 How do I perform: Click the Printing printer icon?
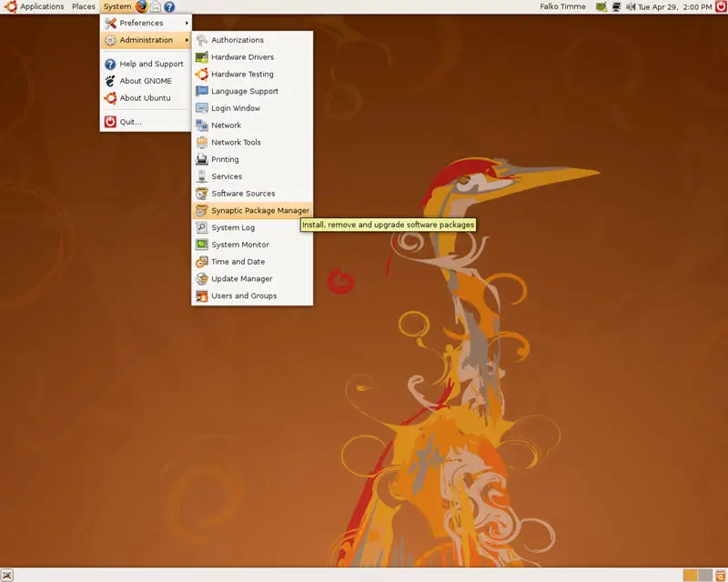click(201, 159)
